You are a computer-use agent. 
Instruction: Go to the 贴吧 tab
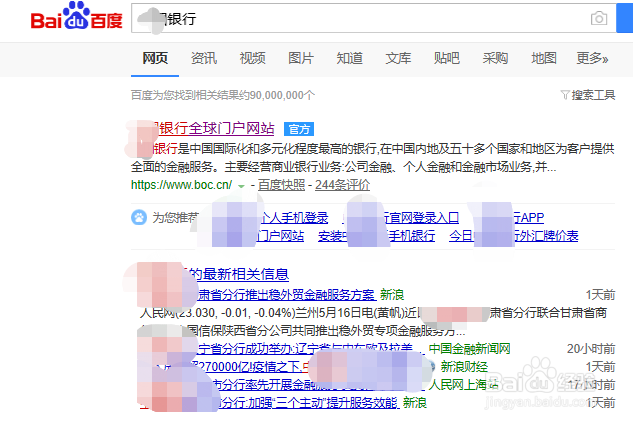pos(446,58)
